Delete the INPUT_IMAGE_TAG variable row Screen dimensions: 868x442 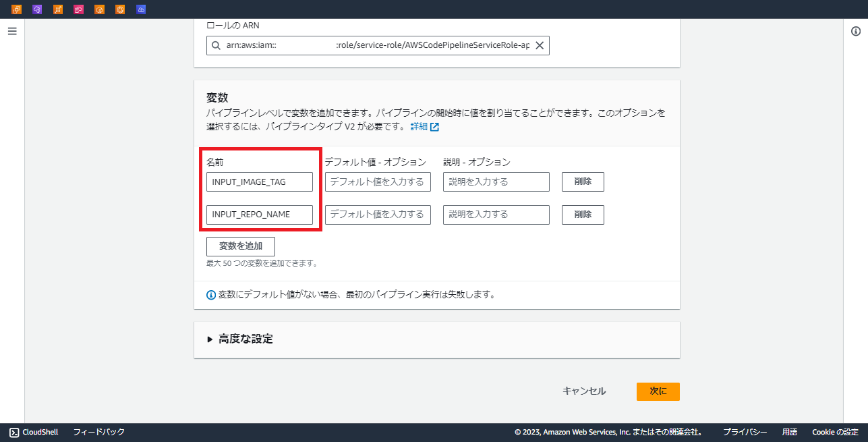[x=583, y=182]
